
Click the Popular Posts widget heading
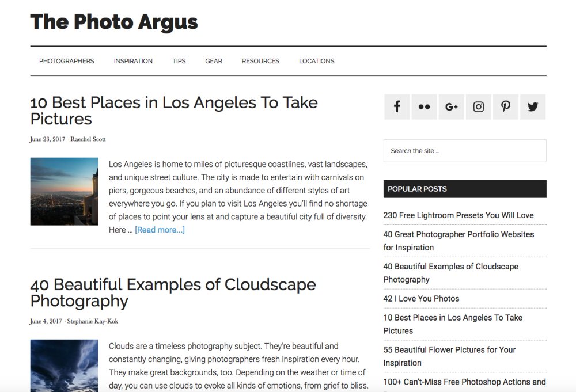coord(465,189)
